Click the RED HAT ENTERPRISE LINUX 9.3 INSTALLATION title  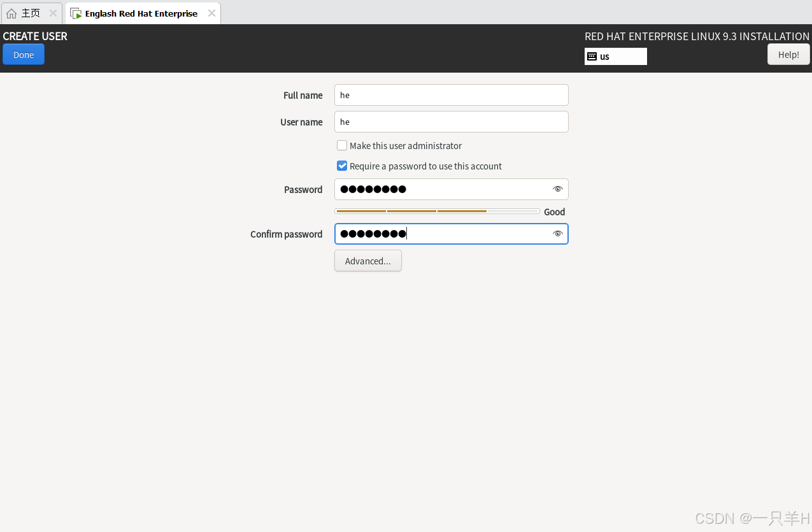tap(697, 36)
